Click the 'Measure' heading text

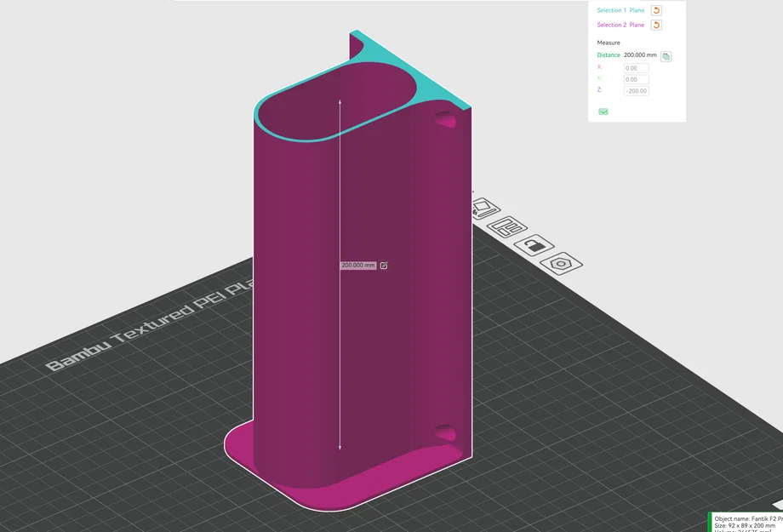tap(609, 43)
